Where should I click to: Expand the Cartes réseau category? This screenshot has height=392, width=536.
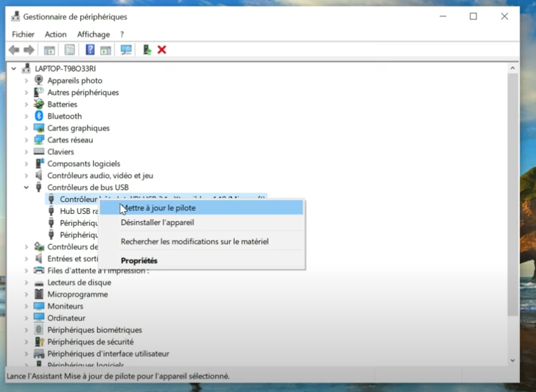point(27,140)
